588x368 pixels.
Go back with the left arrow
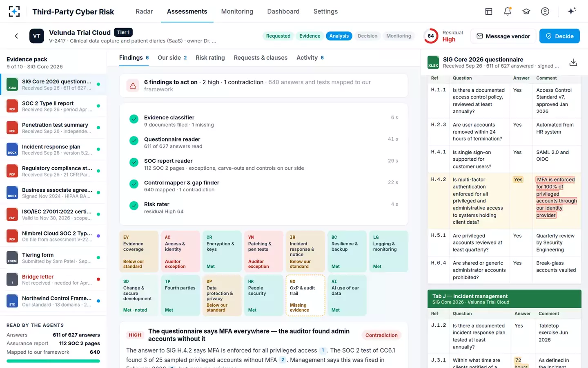point(16,36)
